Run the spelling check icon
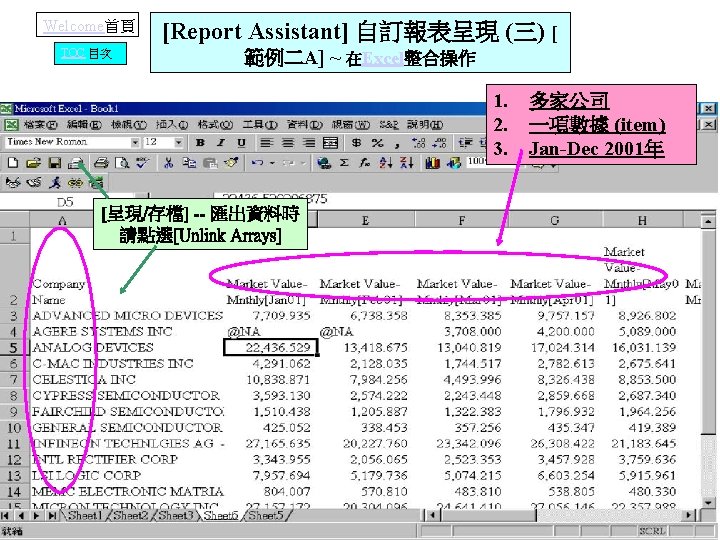The height and width of the screenshot is (540, 720). click(x=142, y=163)
